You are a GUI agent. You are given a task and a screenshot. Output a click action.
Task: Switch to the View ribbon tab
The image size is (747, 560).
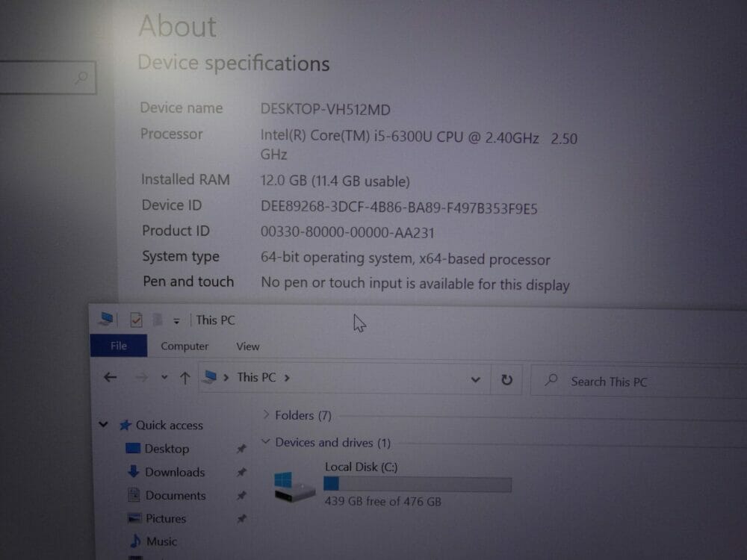[248, 346]
